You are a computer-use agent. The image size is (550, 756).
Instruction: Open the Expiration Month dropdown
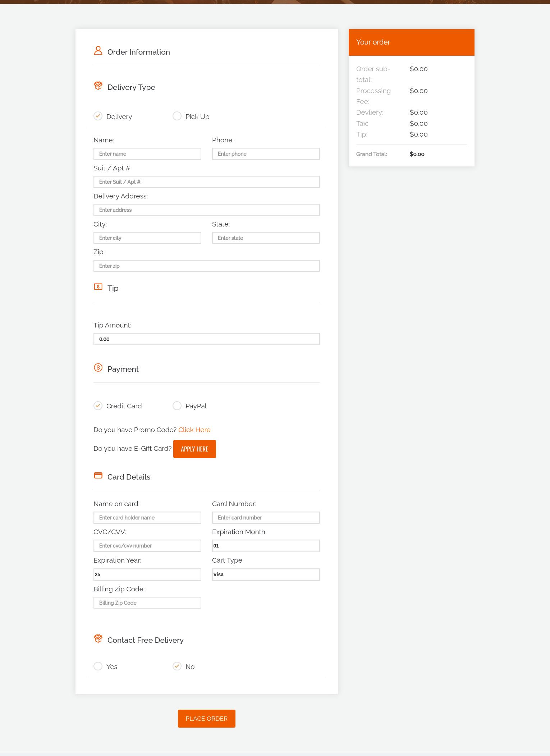pos(266,546)
